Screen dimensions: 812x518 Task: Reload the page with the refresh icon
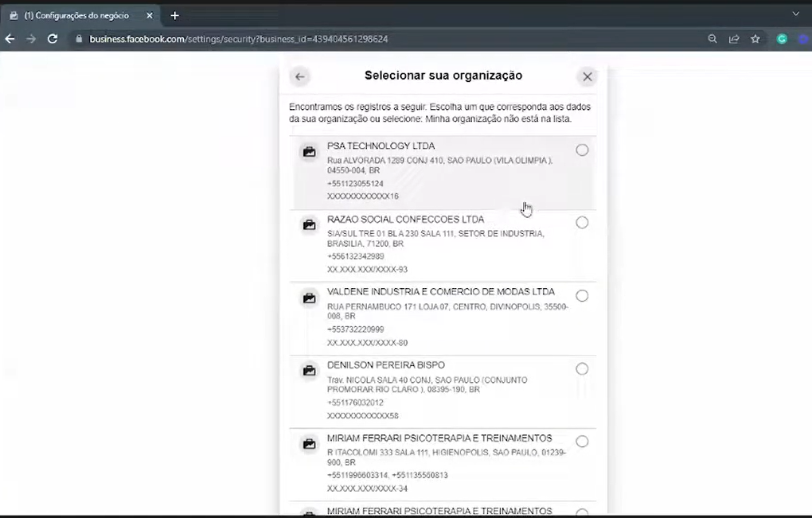tap(53, 39)
